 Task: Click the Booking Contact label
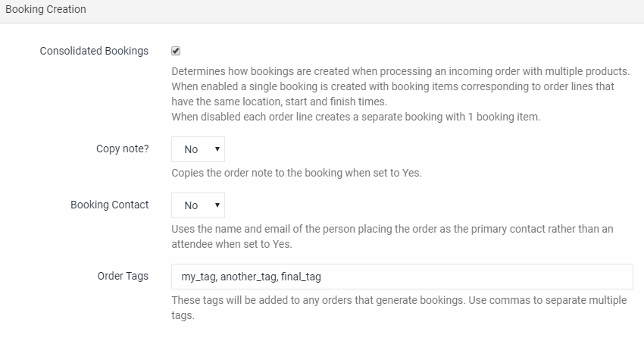110,205
